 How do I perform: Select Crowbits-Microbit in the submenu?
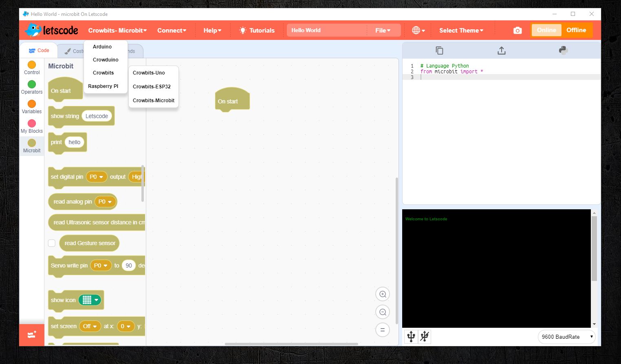click(x=154, y=100)
